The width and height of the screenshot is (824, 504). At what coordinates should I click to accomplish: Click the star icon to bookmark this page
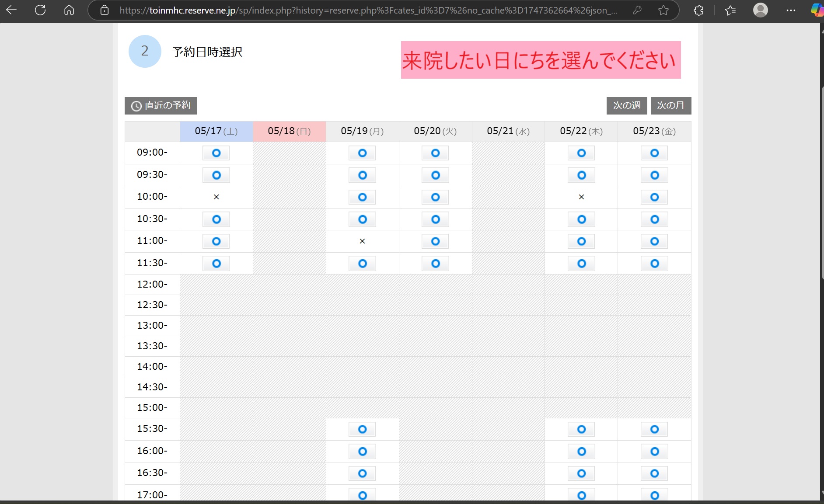pyautogui.click(x=663, y=10)
